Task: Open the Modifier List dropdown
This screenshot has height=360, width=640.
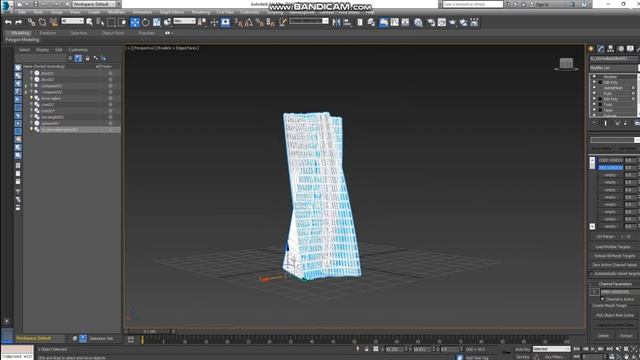Action: 613,68
